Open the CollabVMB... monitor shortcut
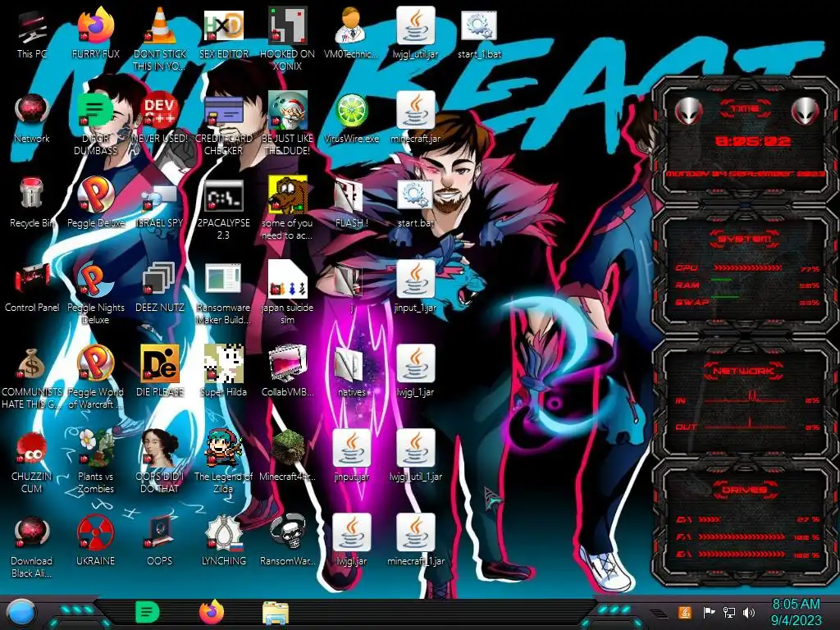The height and width of the screenshot is (630, 840). tap(288, 372)
